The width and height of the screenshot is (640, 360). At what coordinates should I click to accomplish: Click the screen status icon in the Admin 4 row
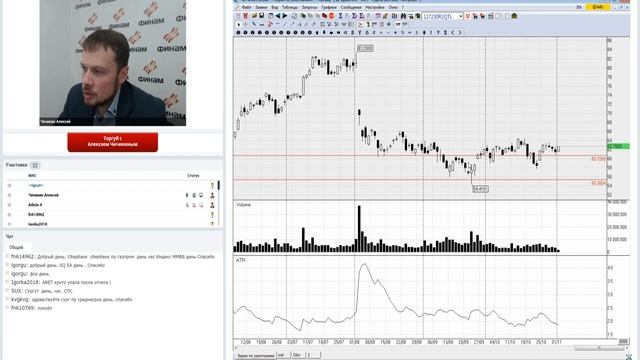pyautogui.click(x=201, y=205)
